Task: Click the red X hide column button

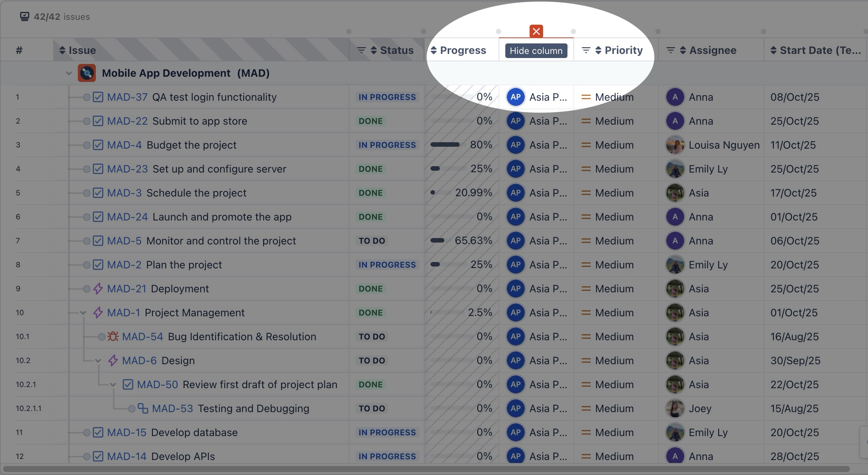Action: [536, 31]
